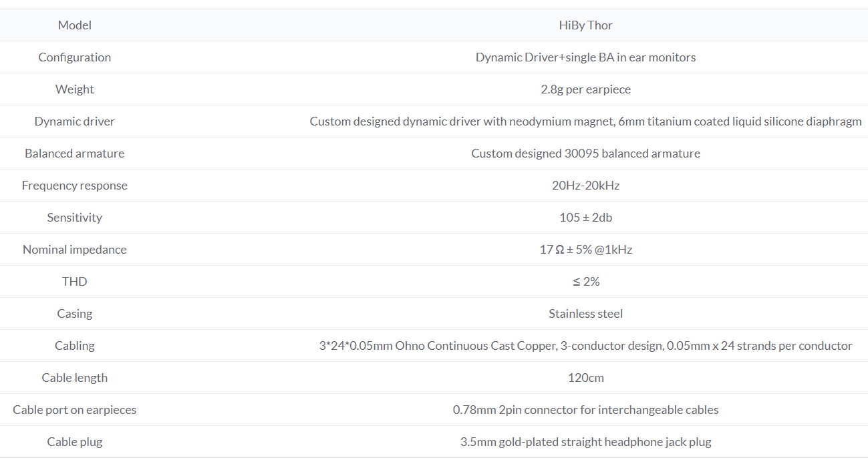Click the Sensitivity row label
868x468 pixels.
click(x=74, y=217)
